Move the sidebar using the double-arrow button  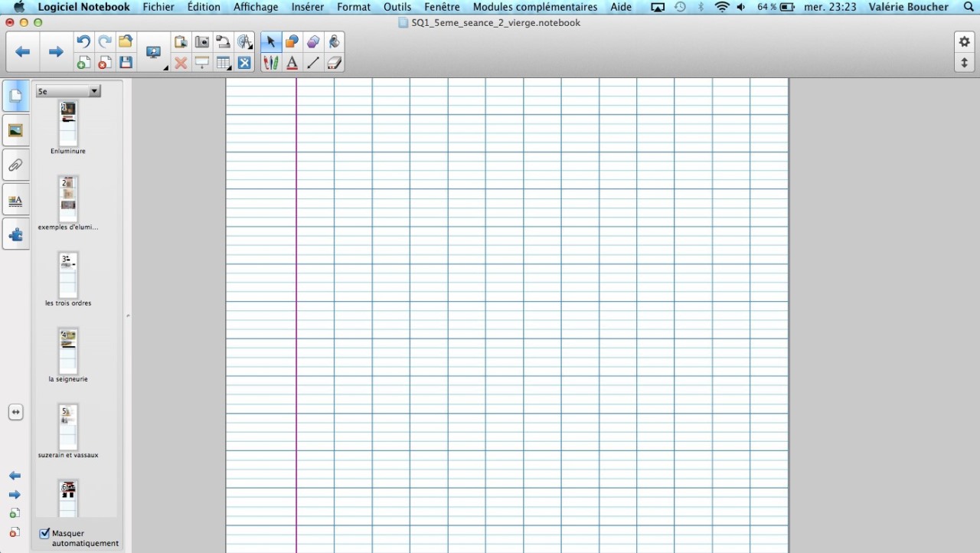(x=15, y=412)
